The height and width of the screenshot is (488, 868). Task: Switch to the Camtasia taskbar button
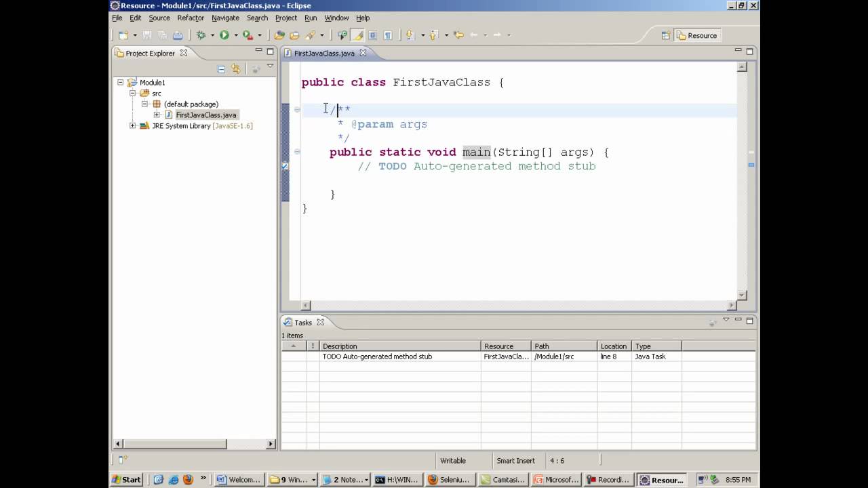(x=503, y=480)
